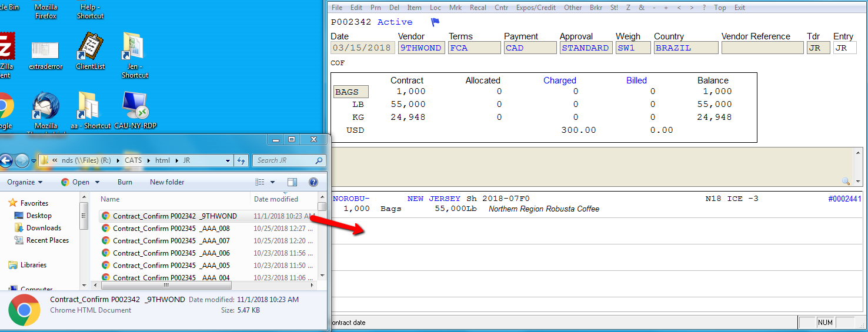Click the NEW JERSEY location link
This screenshot has height=332, width=868.
click(434, 199)
